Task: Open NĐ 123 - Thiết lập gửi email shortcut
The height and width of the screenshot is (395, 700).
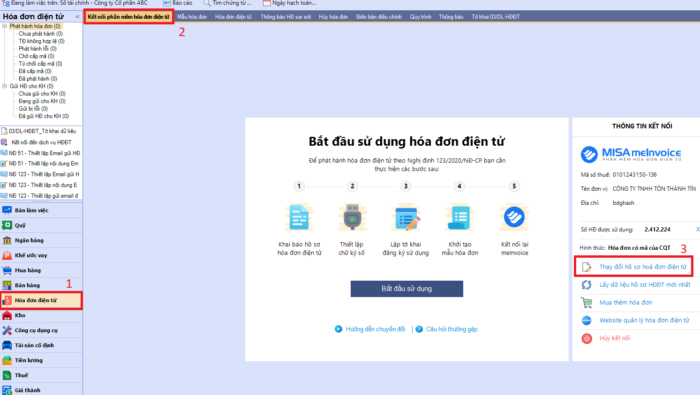Action: [40, 196]
